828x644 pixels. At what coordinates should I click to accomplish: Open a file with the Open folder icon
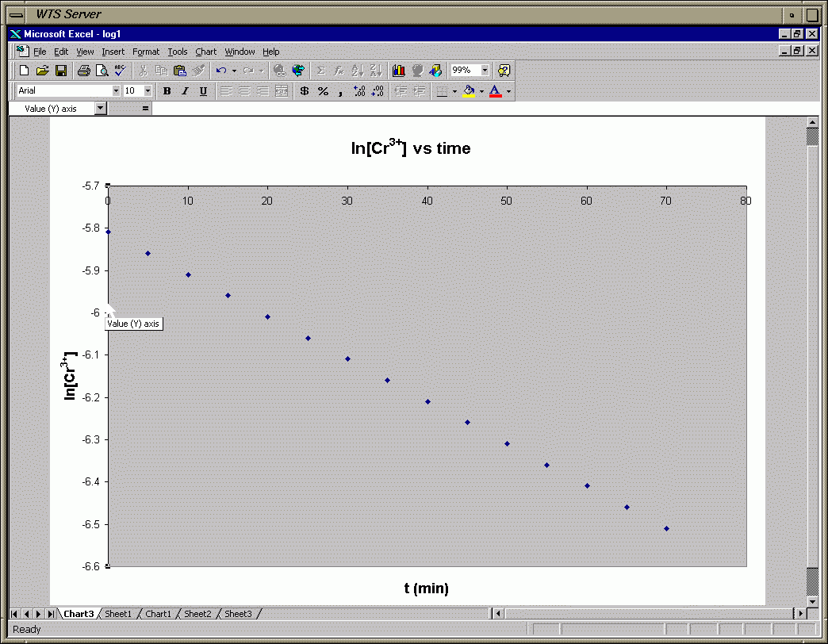tap(43, 71)
